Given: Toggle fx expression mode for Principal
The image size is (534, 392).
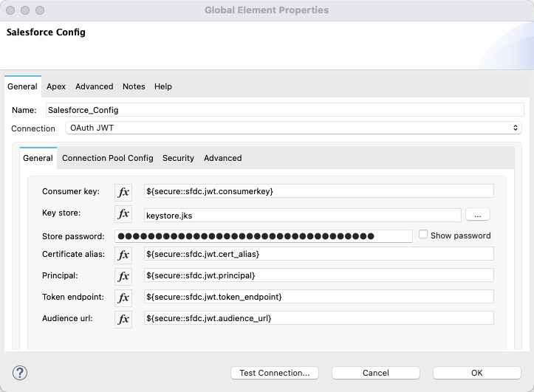Looking at the screenshot, I should (x=123, y=276).
